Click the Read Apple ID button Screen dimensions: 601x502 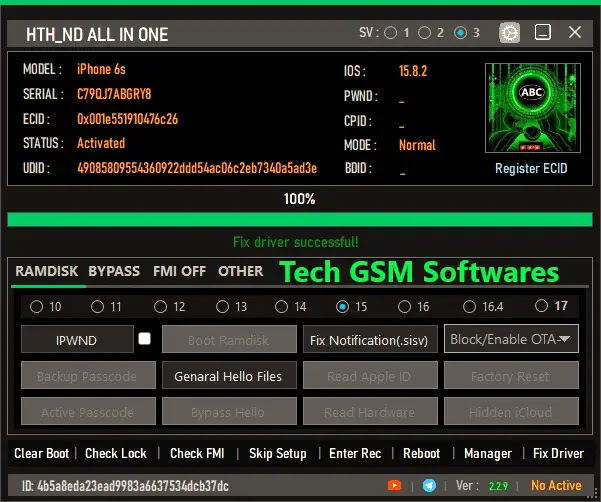370,375
